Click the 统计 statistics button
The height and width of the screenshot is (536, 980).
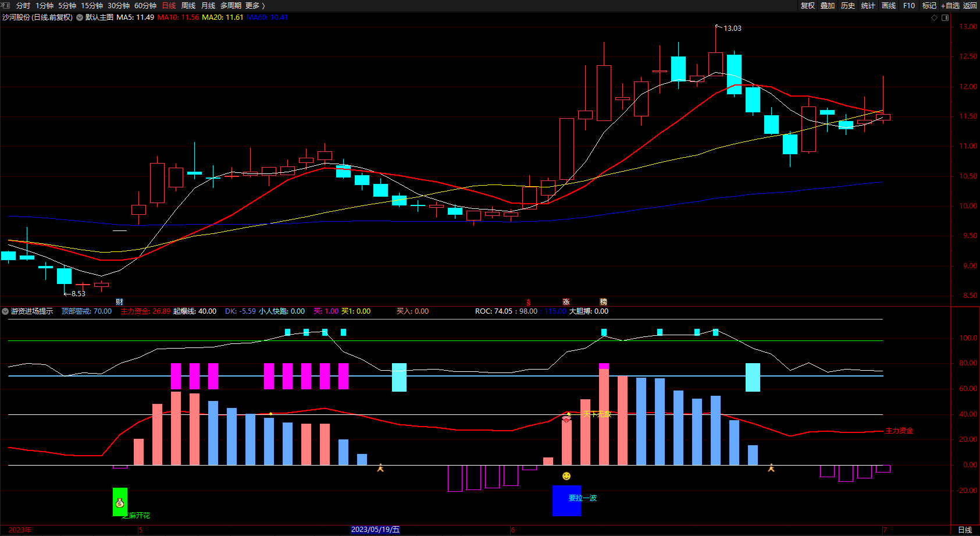tap(868, 5)
